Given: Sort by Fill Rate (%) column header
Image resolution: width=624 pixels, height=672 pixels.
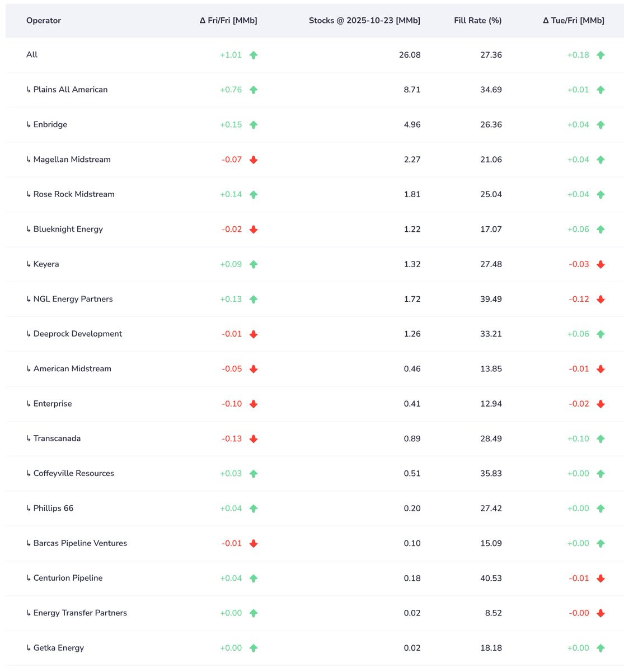Looking at the screenshot, I should click(x=478, y=21).
